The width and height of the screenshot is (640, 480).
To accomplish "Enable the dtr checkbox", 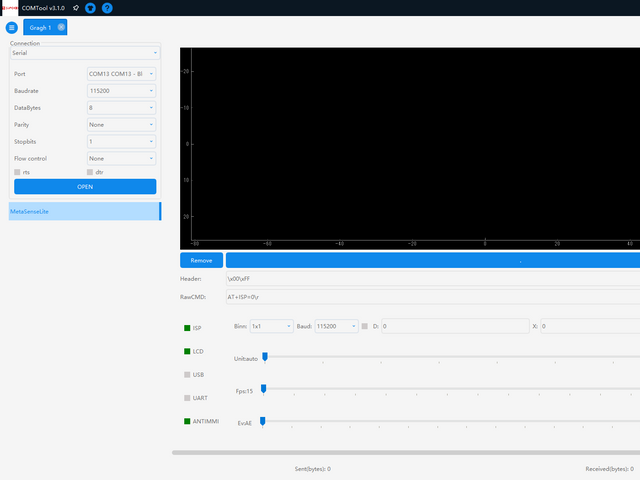I will click(x=90, y=172).
